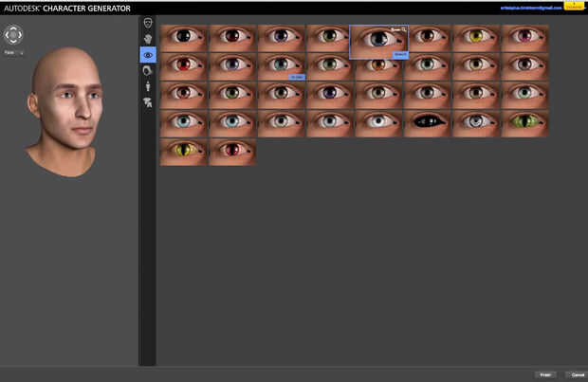Viewport: 588px width, 382px height.
Task: Choose the red cat-slit eye thumbnail
Action: click(x=232, y=152)
